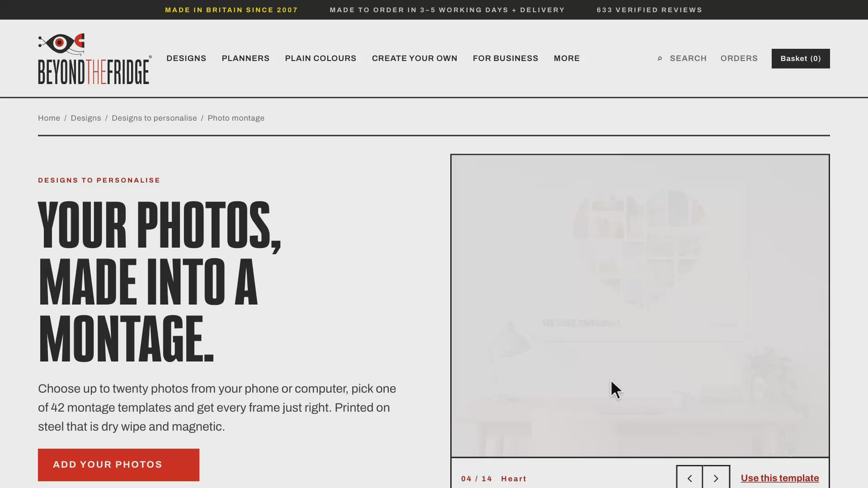Click the Heart template name label

coord(514,479)
